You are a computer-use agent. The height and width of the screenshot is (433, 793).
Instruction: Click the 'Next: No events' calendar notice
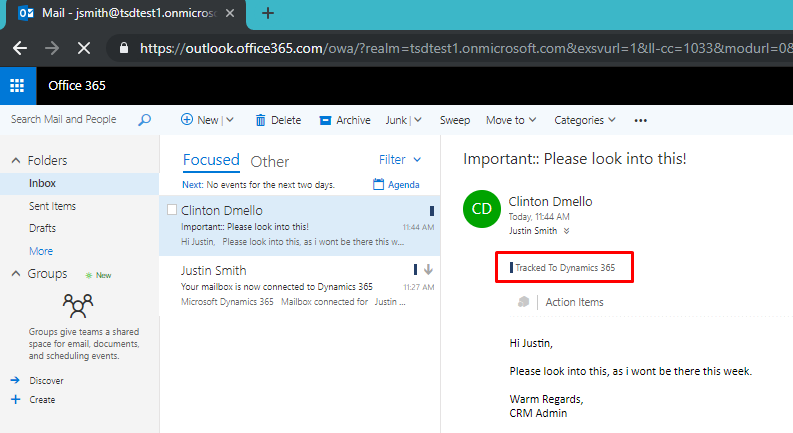point(258,185)
